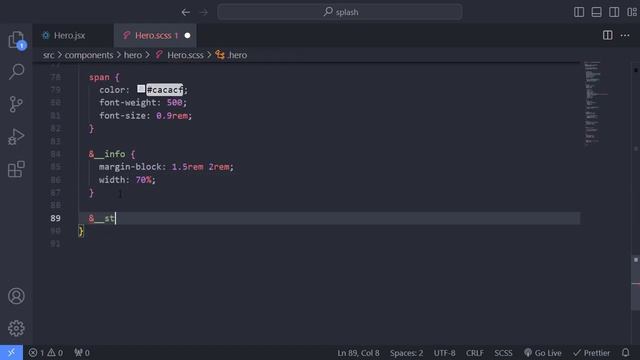
Task: Open the hero folder breadcrumb
Action: click(133, 55)
